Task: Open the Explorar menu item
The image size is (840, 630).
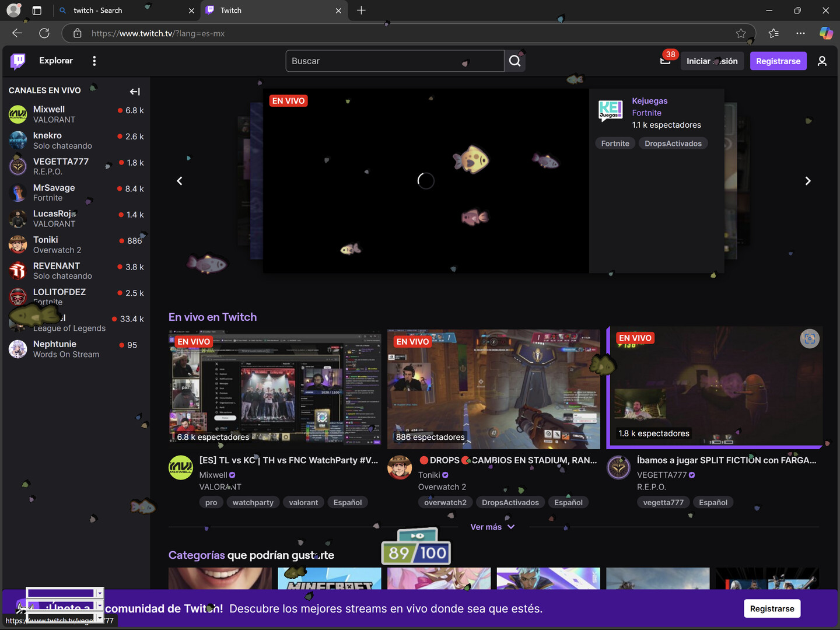Action: [56, 61]
